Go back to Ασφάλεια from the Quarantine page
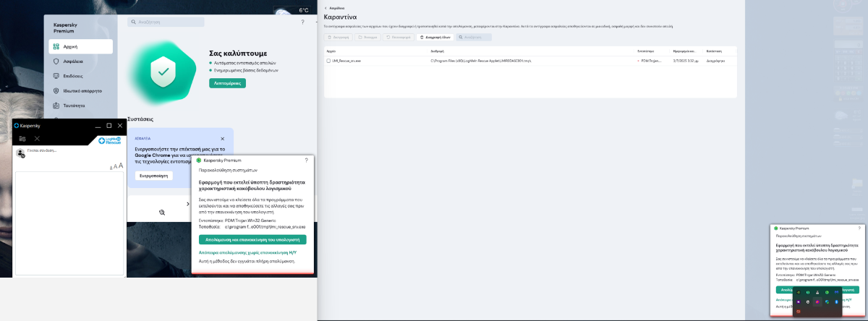This screenshot has width=868, height=321. 336,7
